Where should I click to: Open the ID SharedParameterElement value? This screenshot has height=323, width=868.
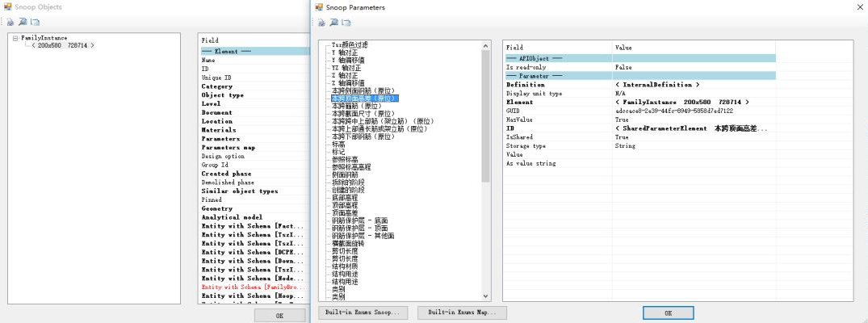(691, 128)
